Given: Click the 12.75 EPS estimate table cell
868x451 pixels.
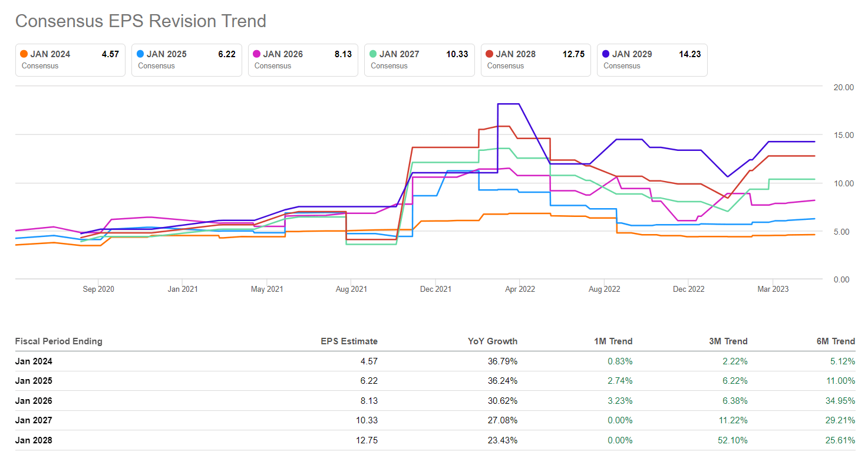Looking at the screenshot, I should 367,440.
